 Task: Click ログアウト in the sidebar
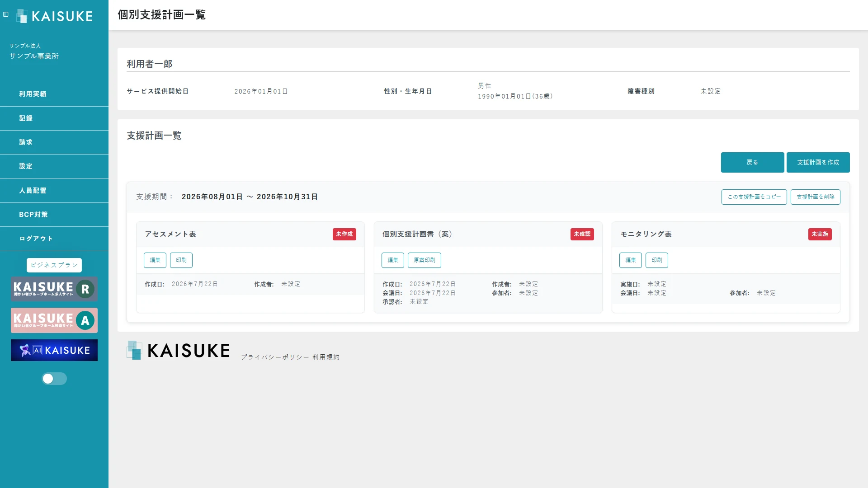tap(54, 239)
